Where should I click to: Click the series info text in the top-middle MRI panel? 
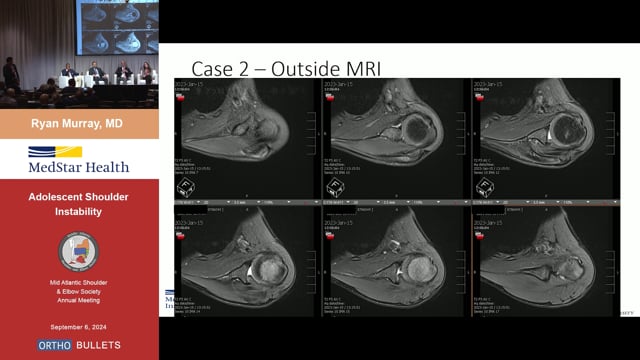pyautogui.click(x=342, y=166)
